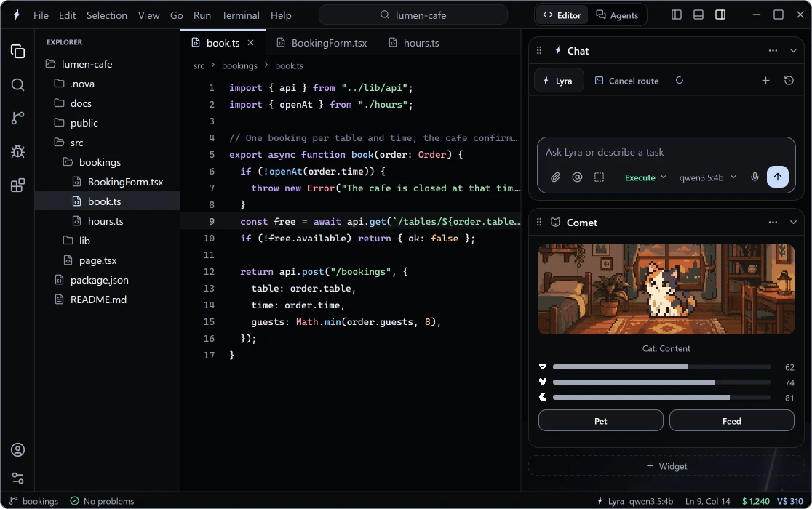This screenshot has width=812, height=509.
Task: Click the Search magnifier in activity bar
Action: click(17, 85)
